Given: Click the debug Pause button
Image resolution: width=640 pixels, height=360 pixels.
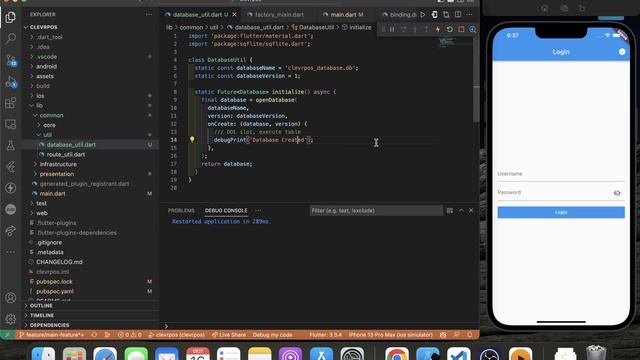Looking at the screenshot, I should (x=392, y=29).
